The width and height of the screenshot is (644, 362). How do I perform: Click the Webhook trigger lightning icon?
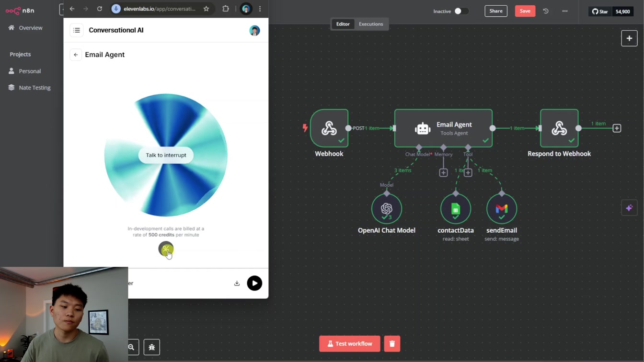tap(305, 128)
